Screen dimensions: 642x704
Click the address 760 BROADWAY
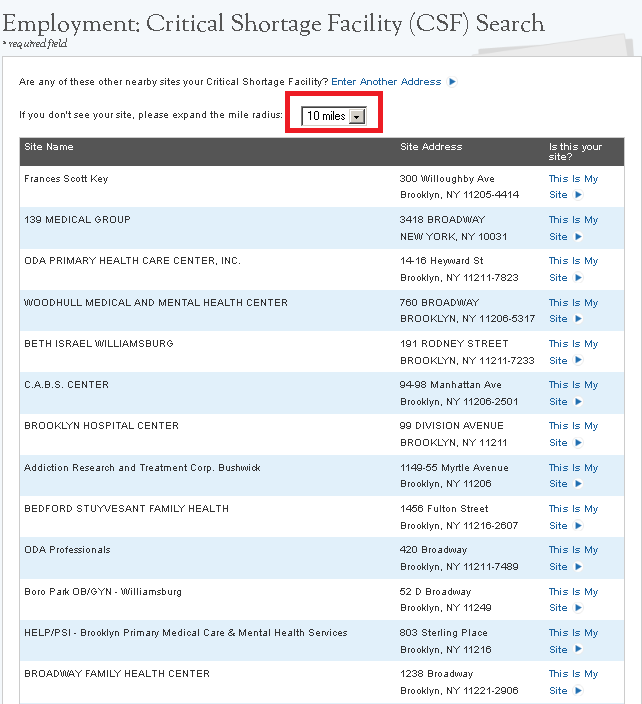440,303
